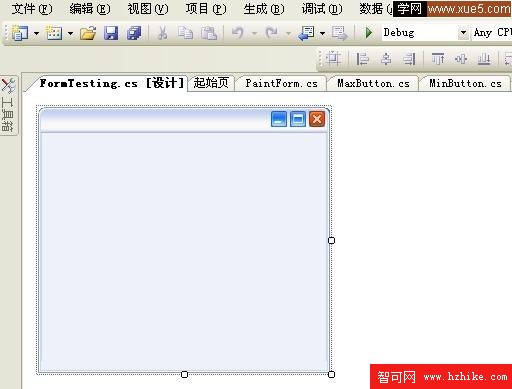Open the 工具箱 toolbox side panel
Image resolution: width=512 pixels, height=389 pixels.
pos(8,105)
